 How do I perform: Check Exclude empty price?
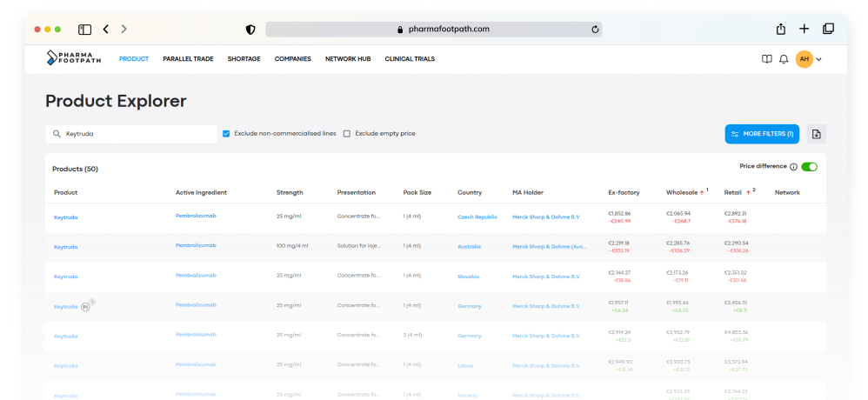(346, 133)
